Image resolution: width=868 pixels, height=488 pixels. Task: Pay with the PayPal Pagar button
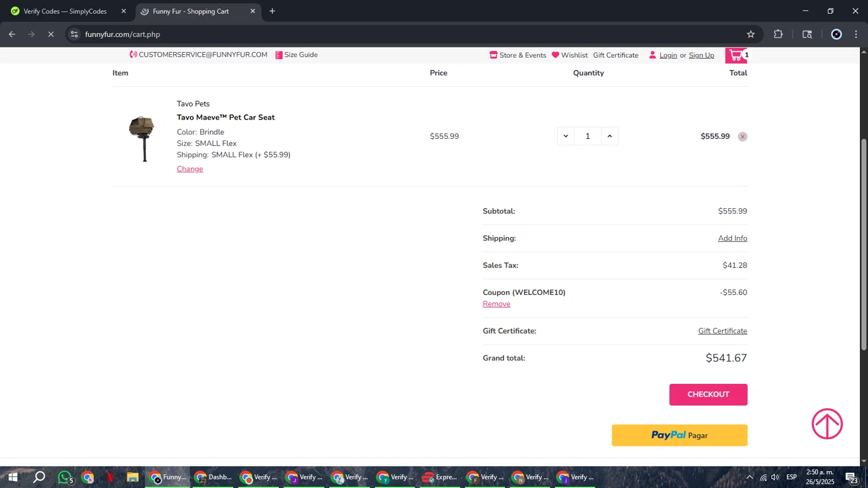(679, 435)
